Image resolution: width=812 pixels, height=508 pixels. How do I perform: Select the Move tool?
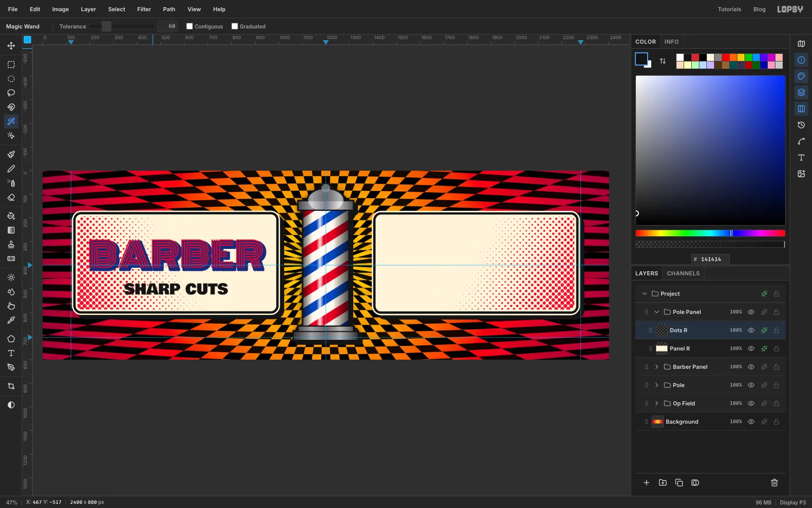tap(11, 46)
